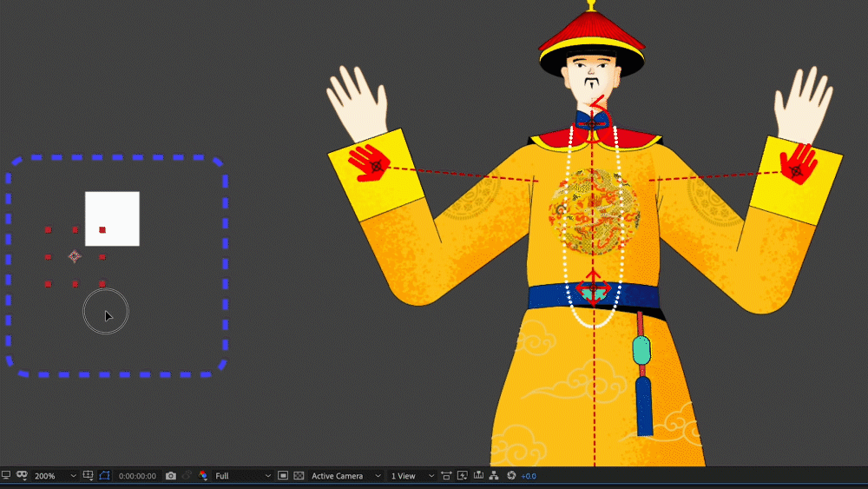The image size is (868, 489).
Task: Open the 3D glasses preview options icon
Action: (23, 475)
